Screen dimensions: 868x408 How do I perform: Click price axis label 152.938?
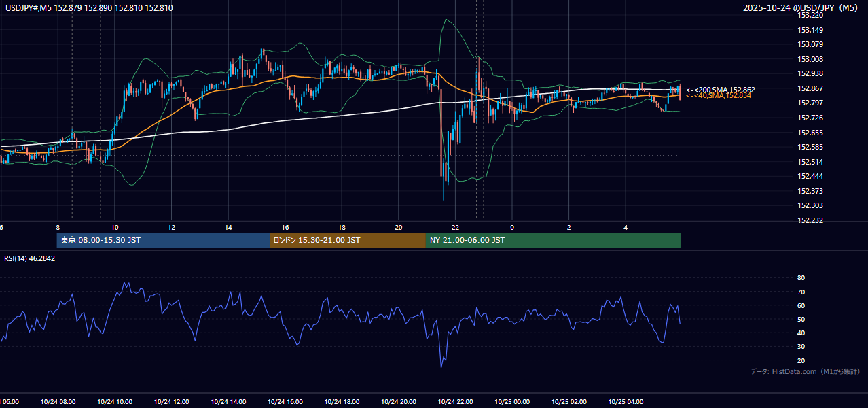click(x=810, y=74)
